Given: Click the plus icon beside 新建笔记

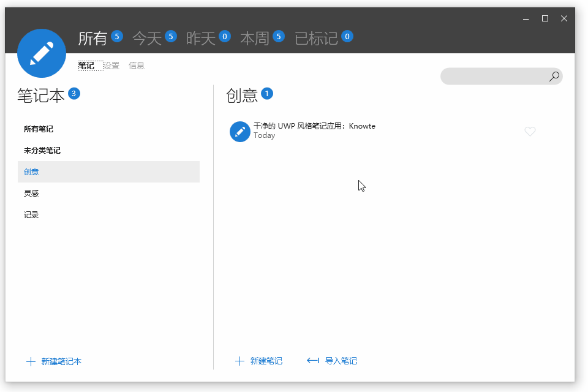Looking at the screenshot, I should click(x=239, y=361).
